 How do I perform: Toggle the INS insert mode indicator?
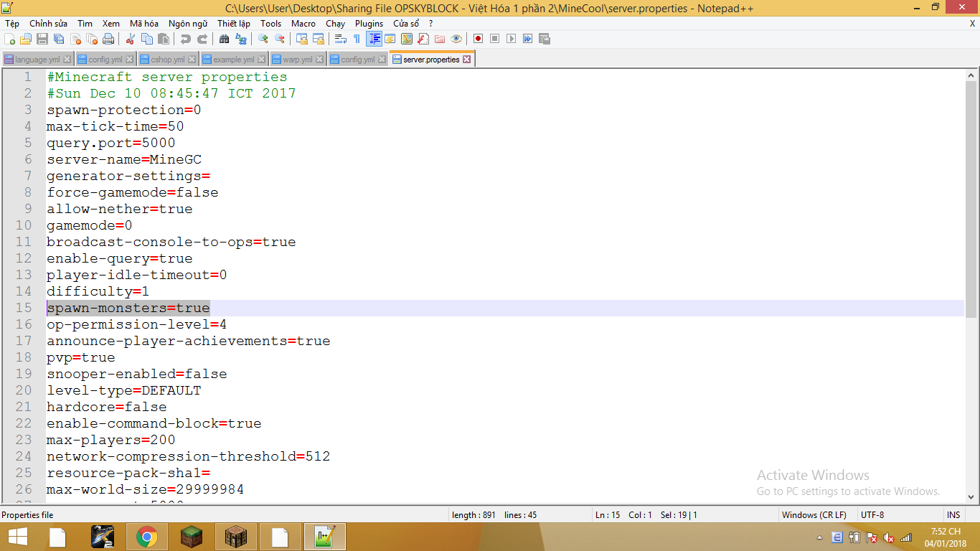953,515
